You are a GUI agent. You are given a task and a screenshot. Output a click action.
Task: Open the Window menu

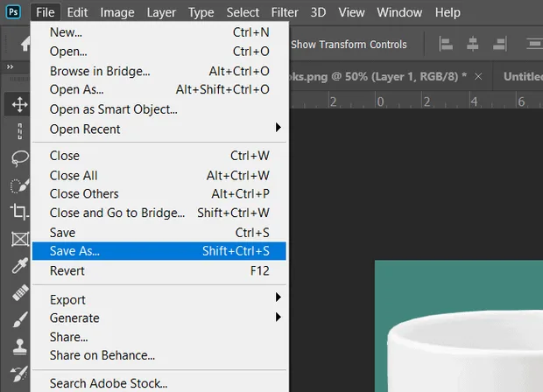(x=399, y=12)
